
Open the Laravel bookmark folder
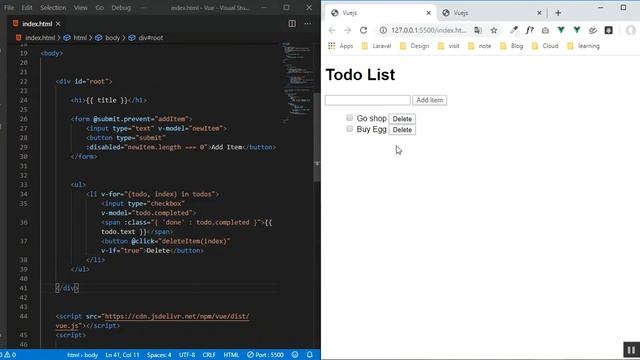click(x=377, y=46)
